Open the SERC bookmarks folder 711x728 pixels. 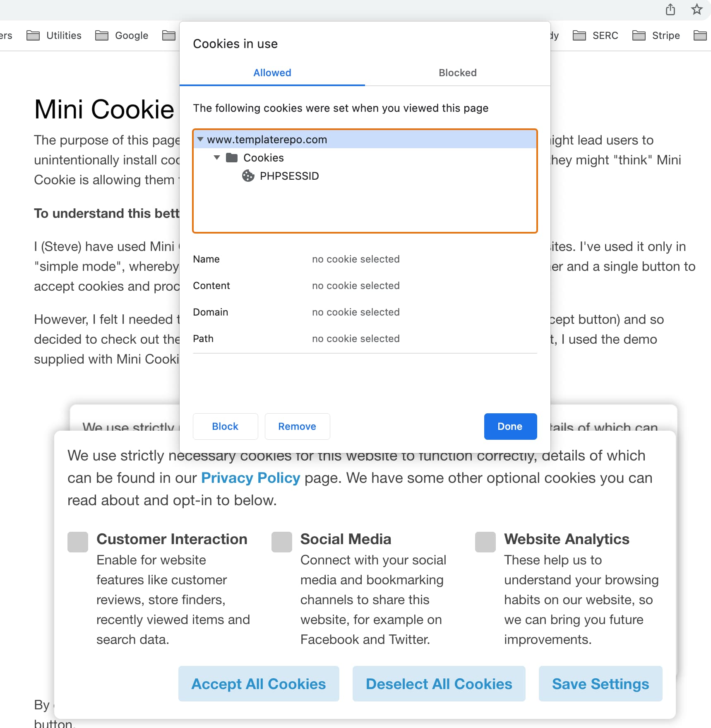(596, 36)
